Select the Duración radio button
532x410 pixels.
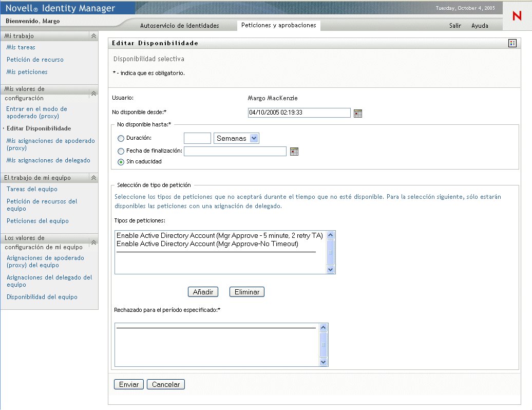coord(121,138)
